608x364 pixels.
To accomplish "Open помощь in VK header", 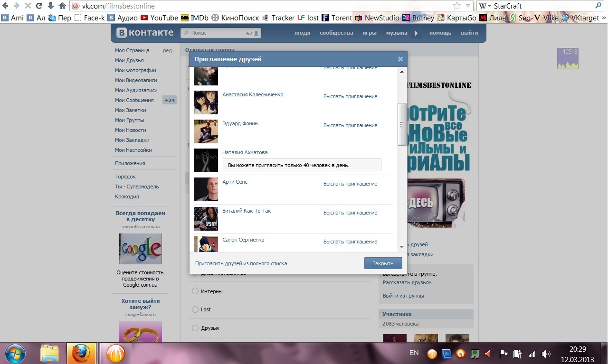I will click(440, 33).
